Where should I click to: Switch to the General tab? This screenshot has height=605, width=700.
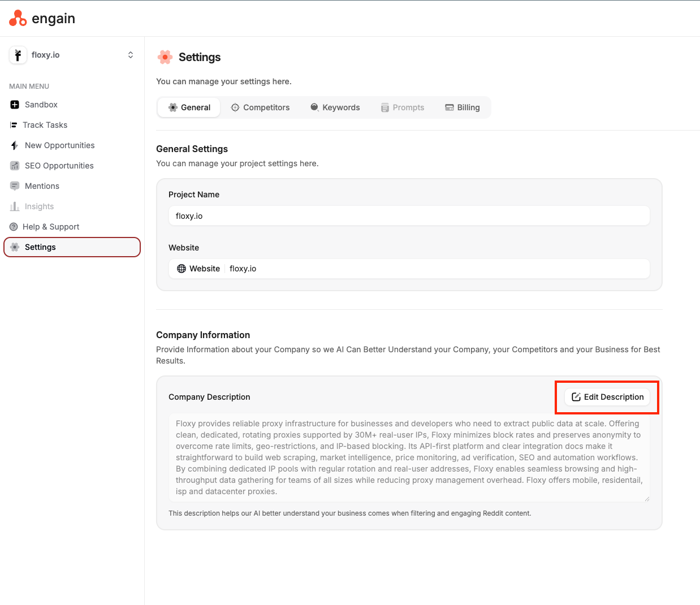tap(189, 107)
